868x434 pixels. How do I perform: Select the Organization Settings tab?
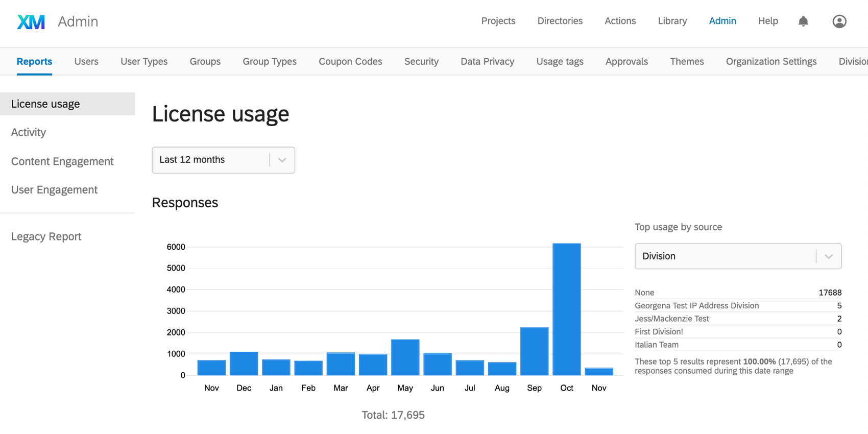coord(771,61)
